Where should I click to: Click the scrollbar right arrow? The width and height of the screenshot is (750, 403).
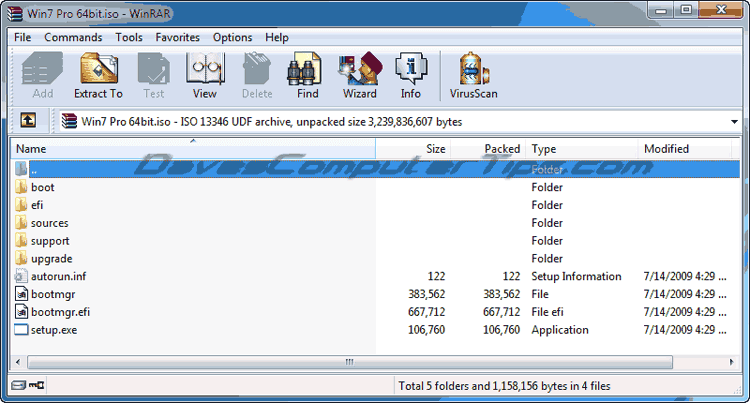[x=731, y=362]
